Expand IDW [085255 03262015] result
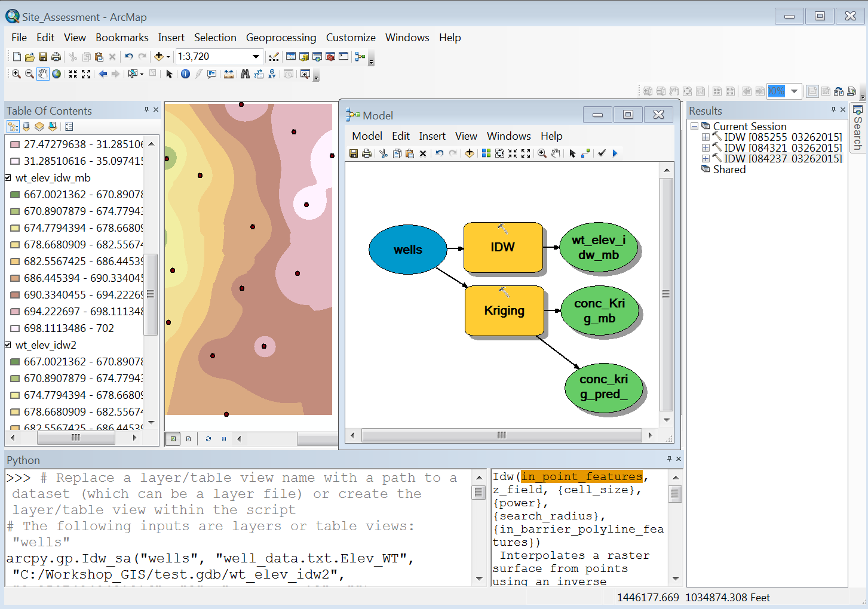 point(706,137)
